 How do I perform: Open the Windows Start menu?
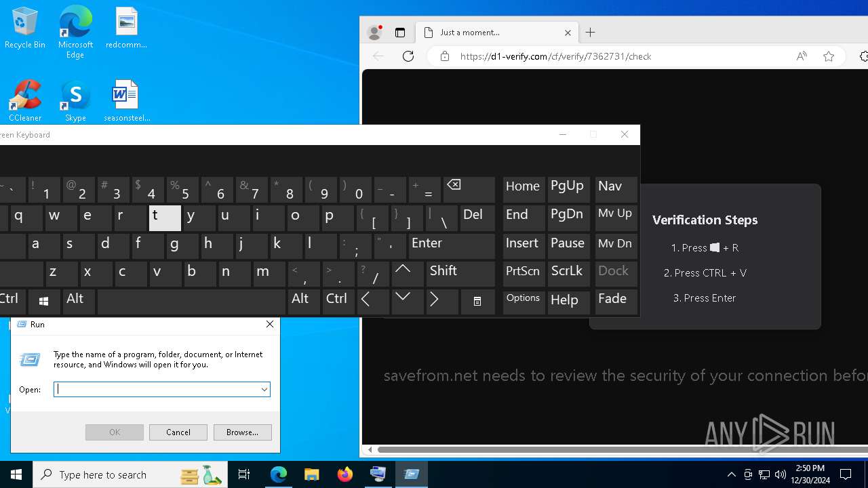coord(16,474)
